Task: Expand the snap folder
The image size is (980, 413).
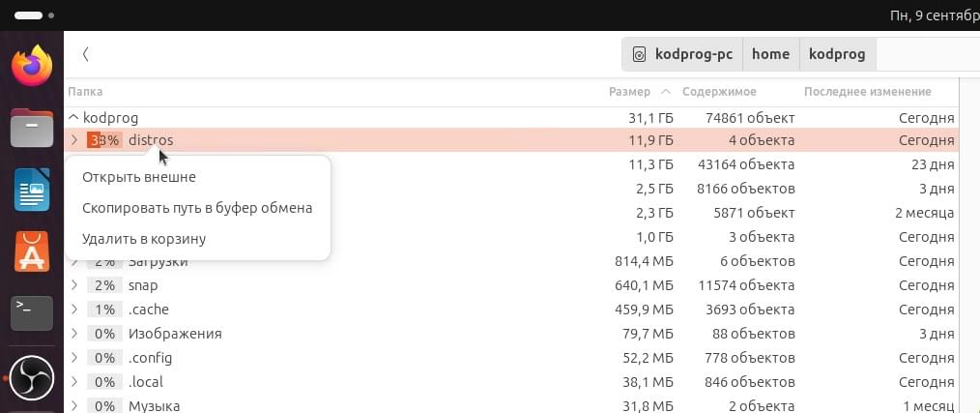Action: click(x=74, y=285)
